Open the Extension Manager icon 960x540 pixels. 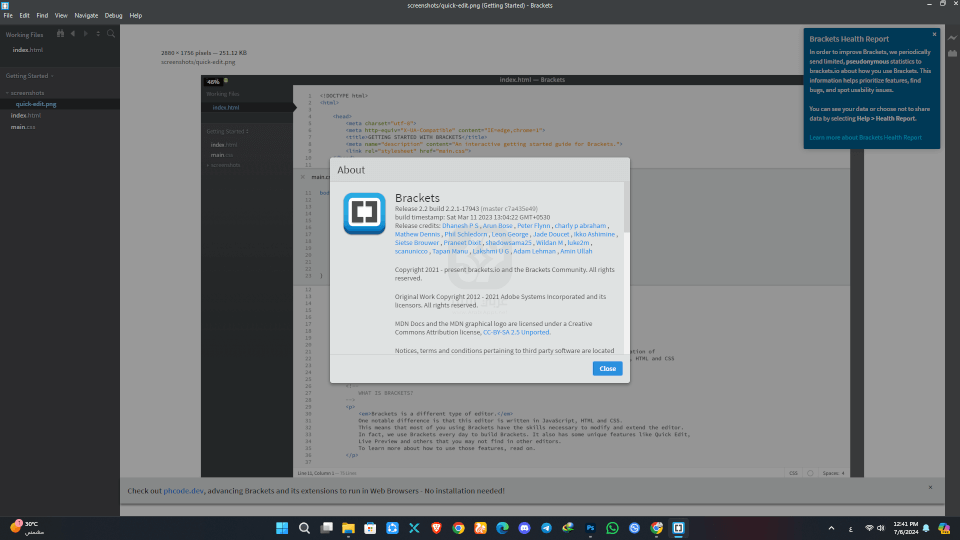(952, 50)
